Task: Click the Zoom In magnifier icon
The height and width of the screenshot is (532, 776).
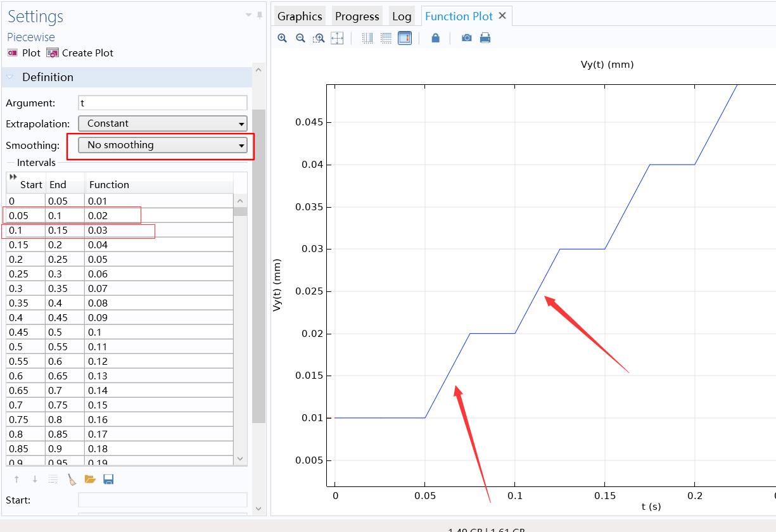Action: coord(283,38)
